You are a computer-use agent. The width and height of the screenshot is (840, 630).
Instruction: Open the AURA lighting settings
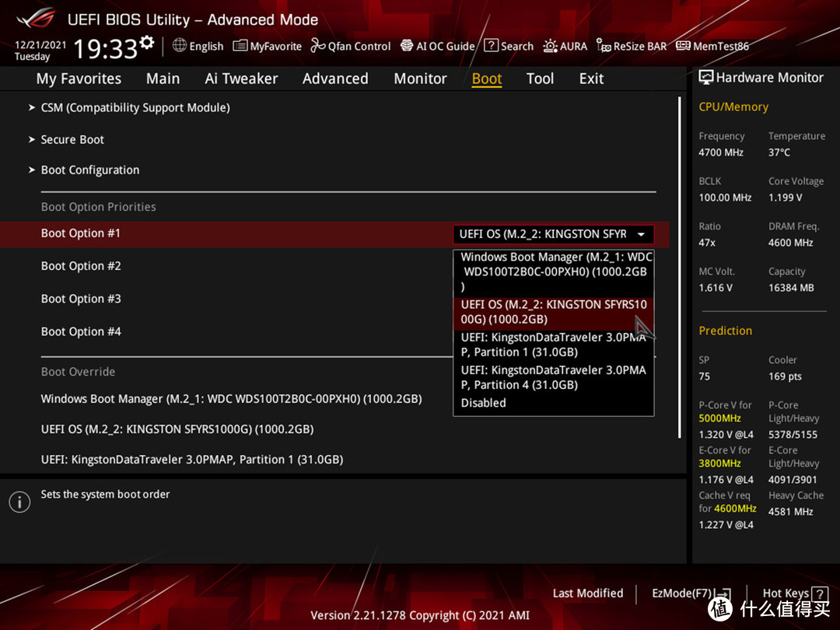pos(565,46)
